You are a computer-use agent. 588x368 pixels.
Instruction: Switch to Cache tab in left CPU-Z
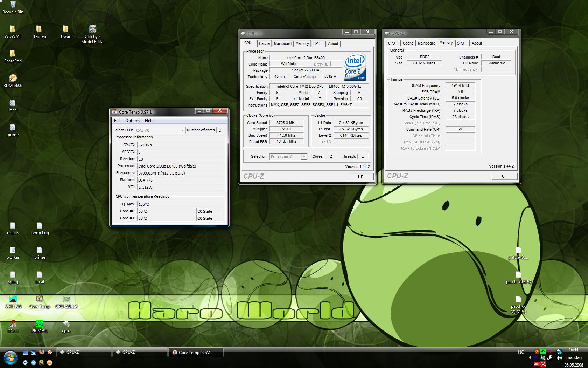264,43
